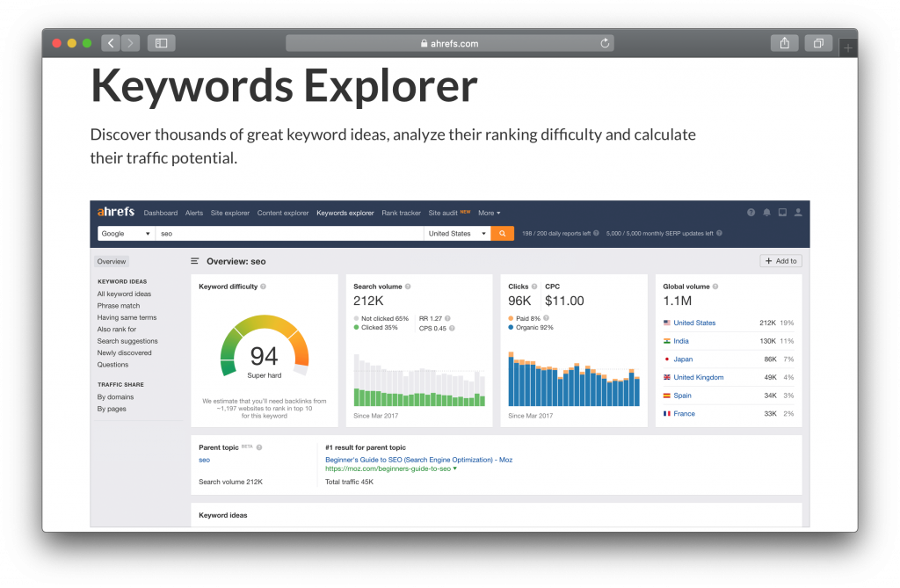This screenshot has width=900, height=588.
Task: Open Rank tracker
Action: coord(401,213)
